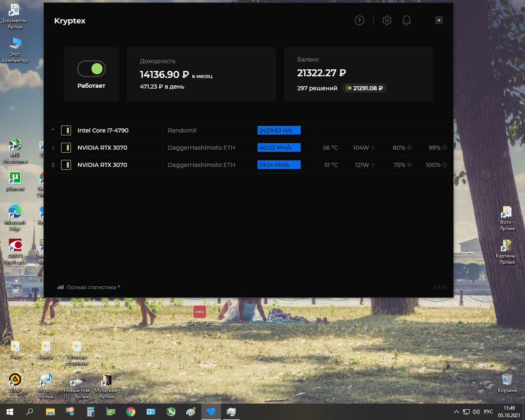Click DaggerHashimoto ETH on GPU 1 row
The width and height of the screenshot is (525, 420).
point(201,148)
